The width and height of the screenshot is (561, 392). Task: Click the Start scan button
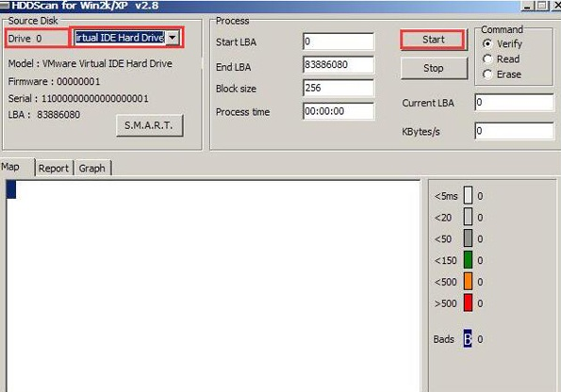[x=434, y=40]
